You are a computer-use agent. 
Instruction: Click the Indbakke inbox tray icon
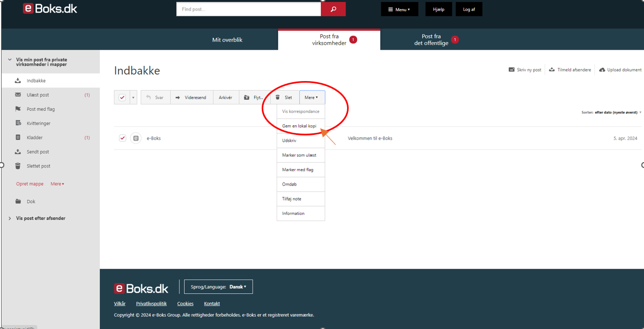pos(18,81)
